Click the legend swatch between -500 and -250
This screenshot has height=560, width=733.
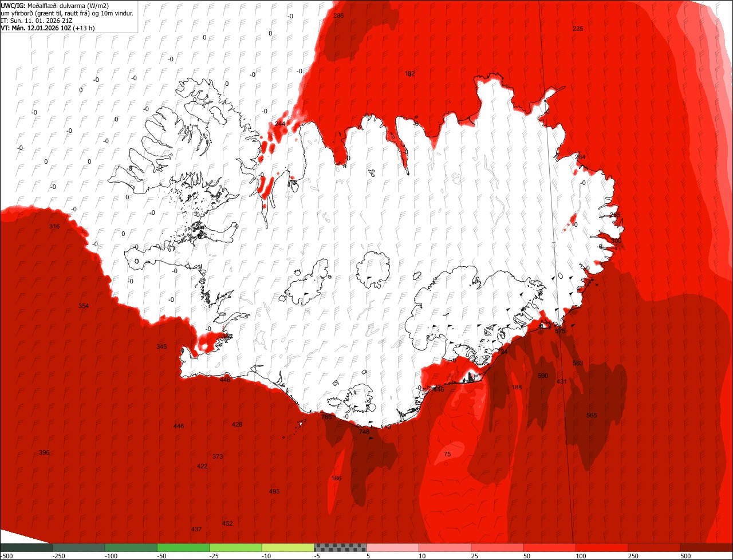[x=26, y=547]
